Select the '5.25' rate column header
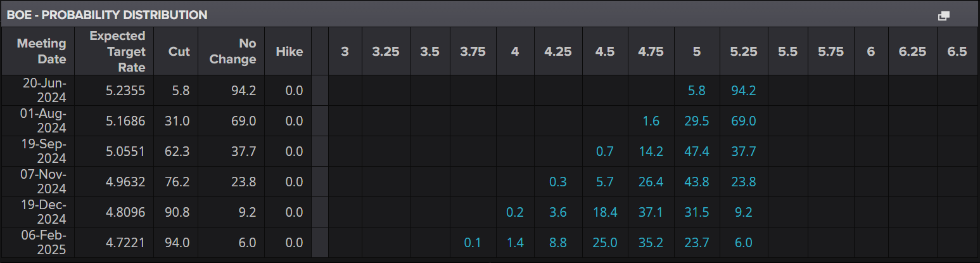 [x=744, y=51]
